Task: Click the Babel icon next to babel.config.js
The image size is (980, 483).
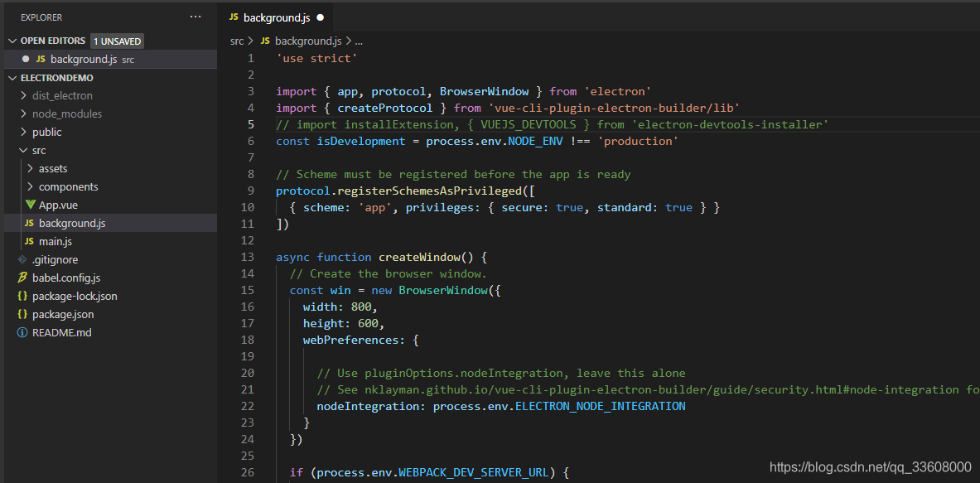Action: [22, 278]
